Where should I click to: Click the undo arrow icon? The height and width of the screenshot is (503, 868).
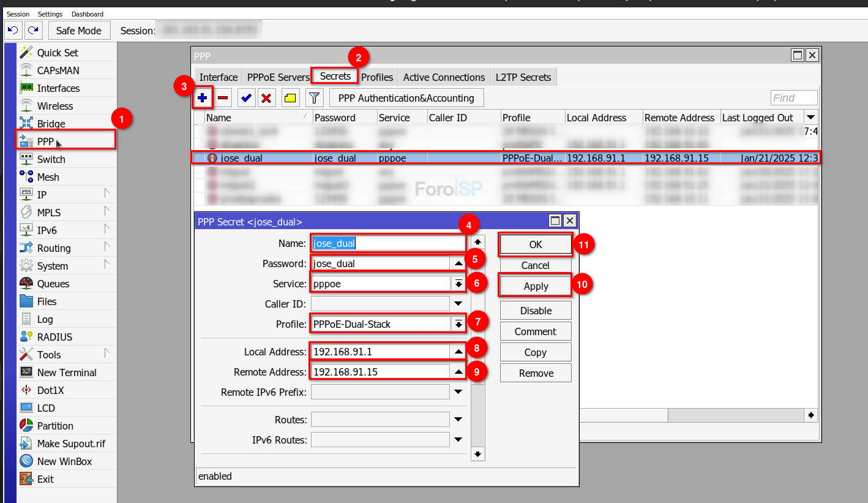[x=13, y=30]
